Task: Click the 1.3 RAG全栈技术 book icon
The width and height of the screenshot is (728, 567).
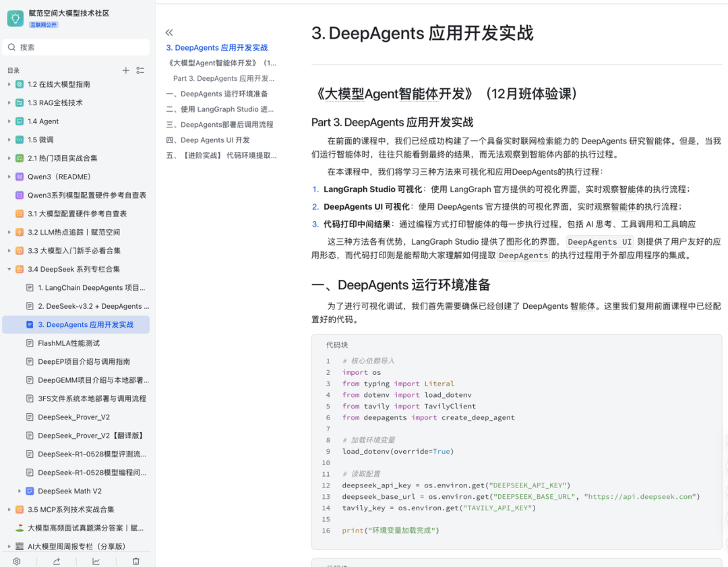Action: point(20,102)
